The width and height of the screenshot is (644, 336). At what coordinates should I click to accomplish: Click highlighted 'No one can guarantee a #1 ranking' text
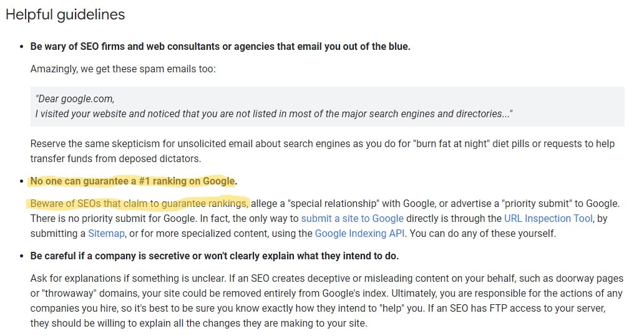coord(133,181)
